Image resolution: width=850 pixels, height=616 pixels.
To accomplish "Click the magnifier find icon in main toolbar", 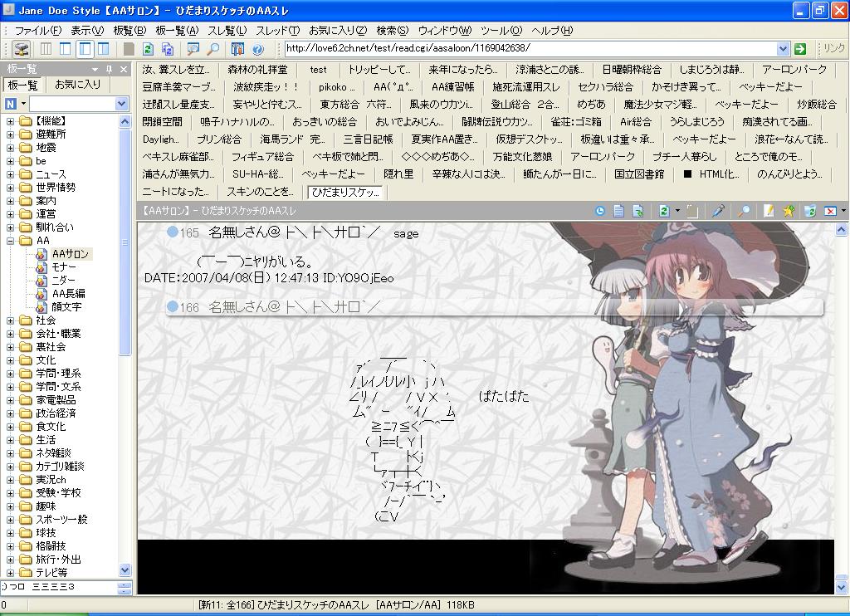I will pos(213,49).
